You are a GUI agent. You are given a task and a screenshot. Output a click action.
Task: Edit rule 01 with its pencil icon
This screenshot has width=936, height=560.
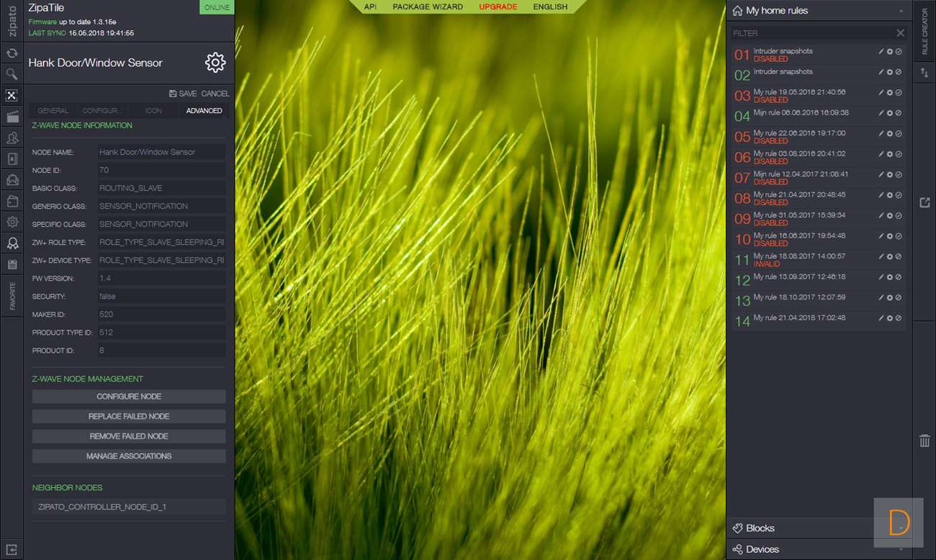(x=881, y=52)
